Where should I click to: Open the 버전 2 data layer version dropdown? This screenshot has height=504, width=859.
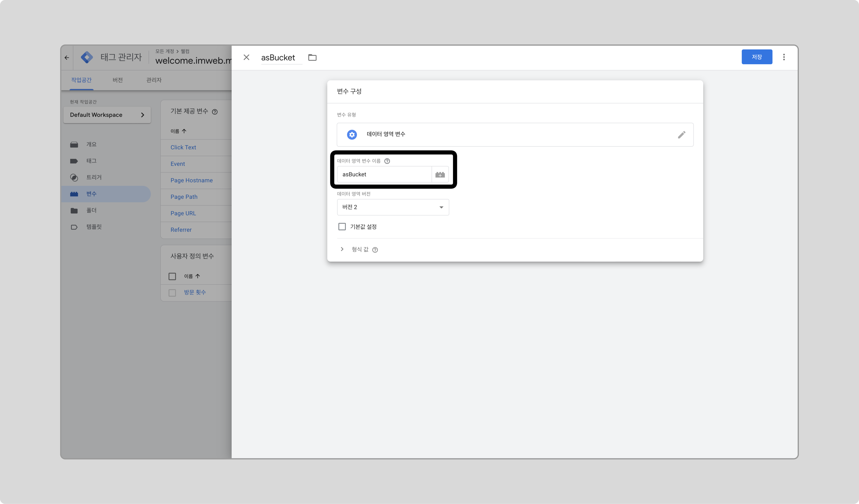coord(393,207)
